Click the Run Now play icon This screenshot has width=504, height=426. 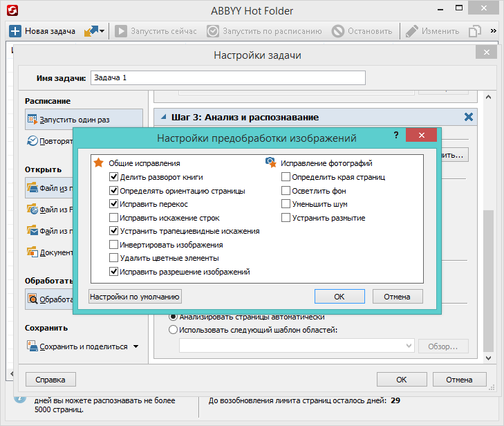click(121, 31)
